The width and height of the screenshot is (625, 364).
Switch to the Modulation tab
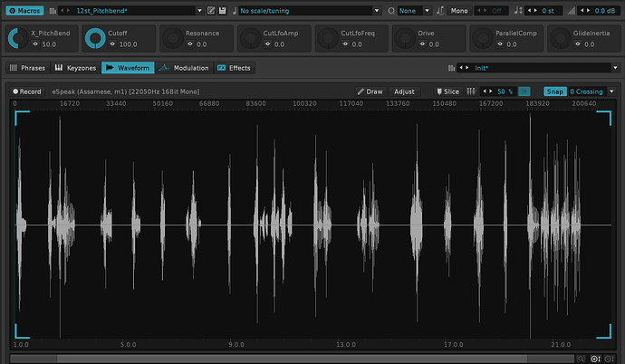point(186,68)
